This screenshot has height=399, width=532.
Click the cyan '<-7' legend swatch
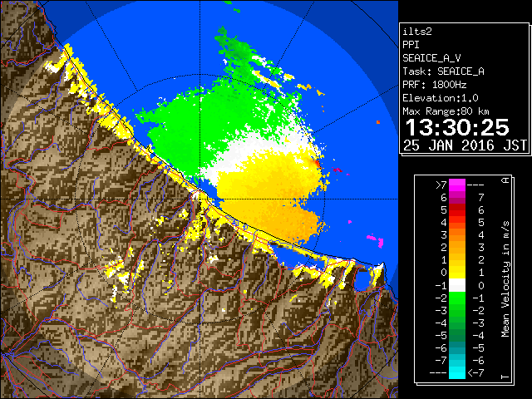point(456,372)
